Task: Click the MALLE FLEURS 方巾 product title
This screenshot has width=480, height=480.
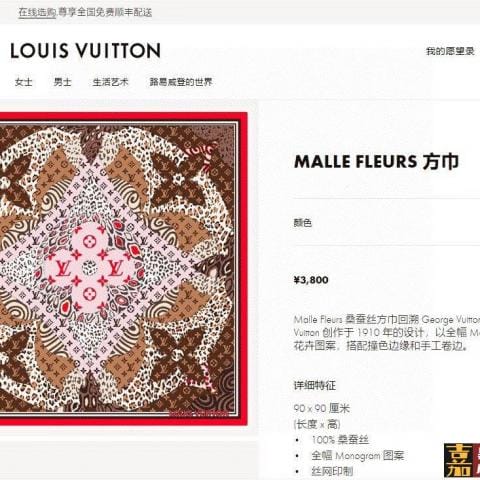Action: tap(376, 162)
